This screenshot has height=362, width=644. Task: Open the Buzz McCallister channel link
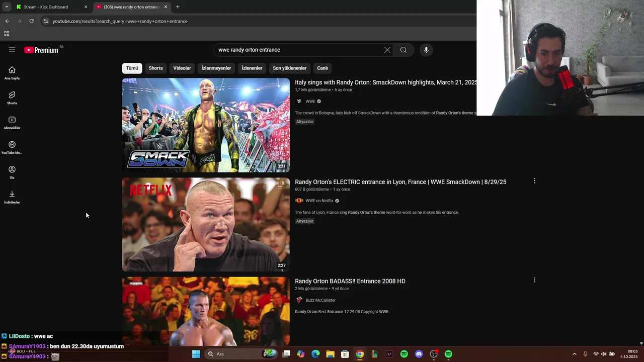(x=320, y=300)
